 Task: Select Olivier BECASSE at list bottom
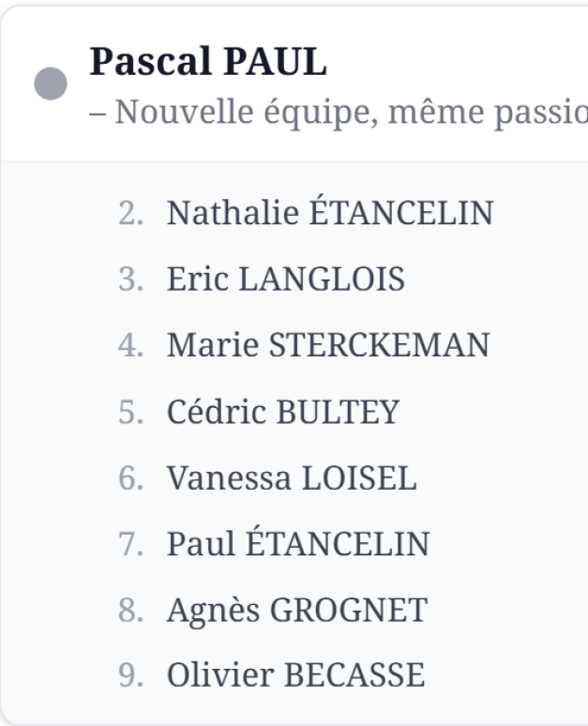coord(296,675)
